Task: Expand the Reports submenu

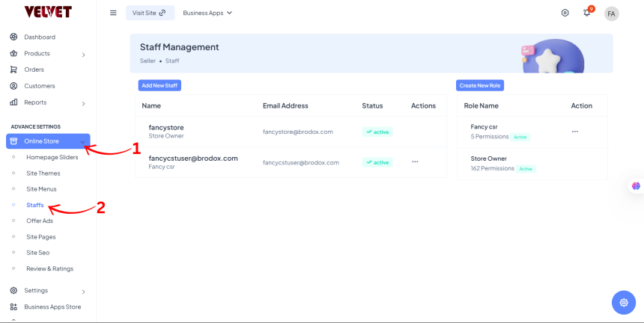Action: click(83, 102)
